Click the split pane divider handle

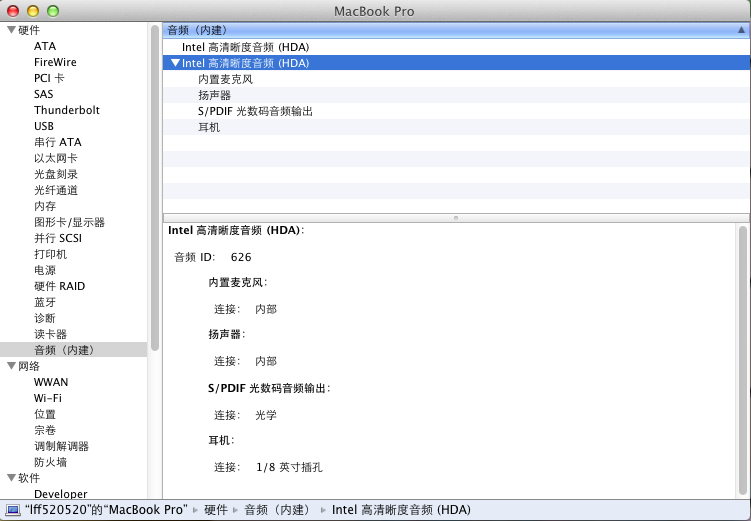456,217
